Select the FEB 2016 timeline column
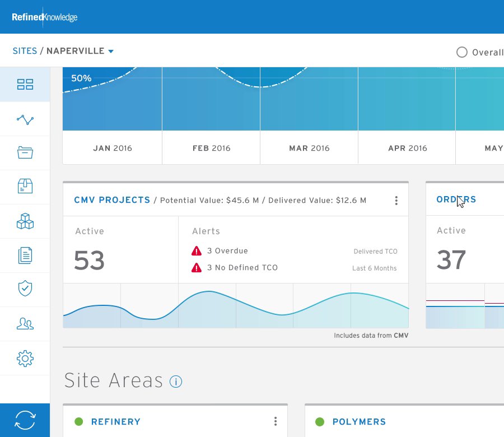This screenshot has width=504, height=437. point(211,148)
